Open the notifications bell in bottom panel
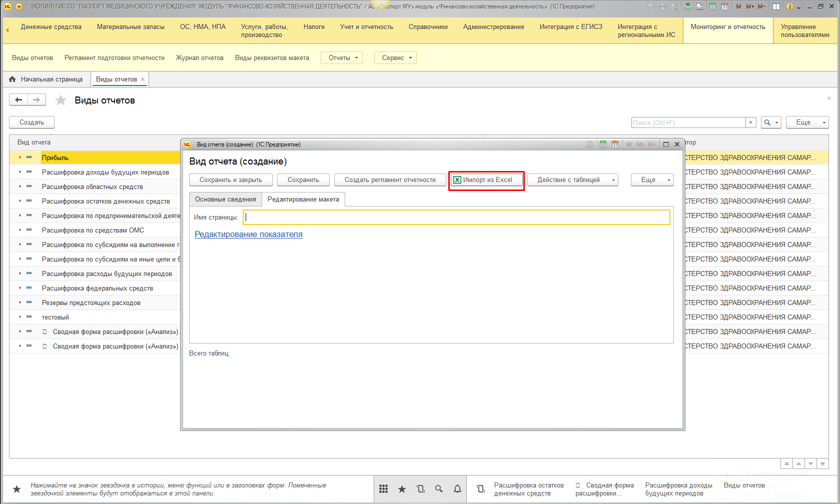This screenshot has height=504, width=840. [x=457, y=489]
